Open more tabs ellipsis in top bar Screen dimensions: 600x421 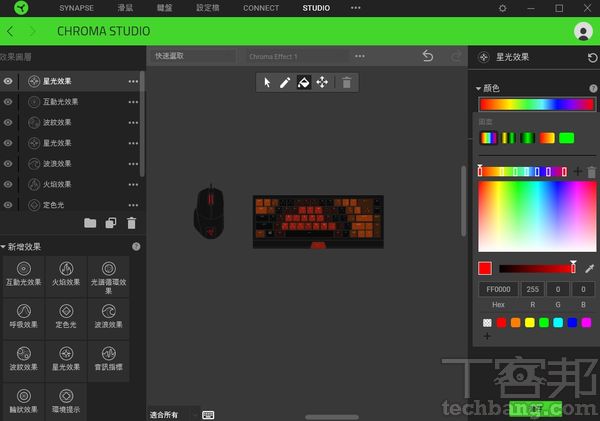(355, 8)
